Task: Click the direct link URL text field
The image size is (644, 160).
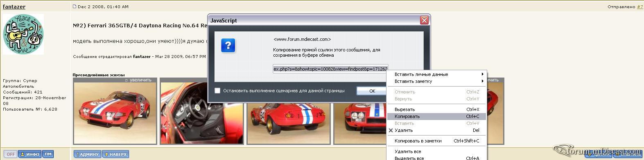Action: click(330, 69)
